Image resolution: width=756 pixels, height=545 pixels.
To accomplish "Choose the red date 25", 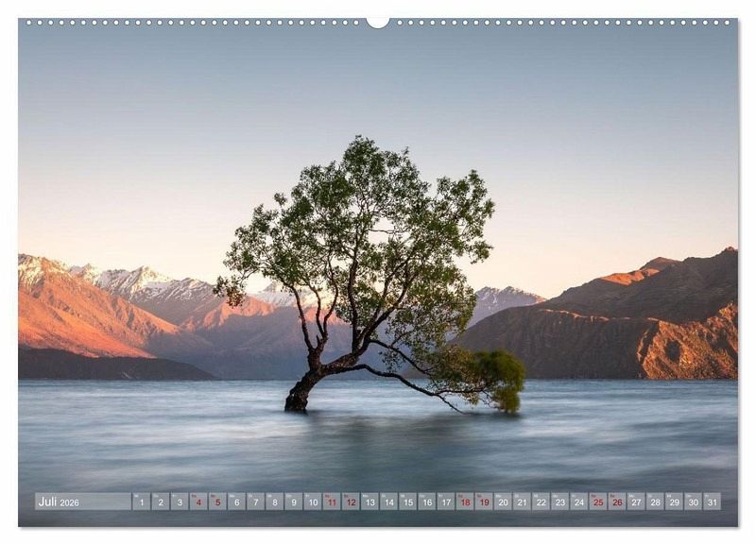I will [x=598, y=502].
